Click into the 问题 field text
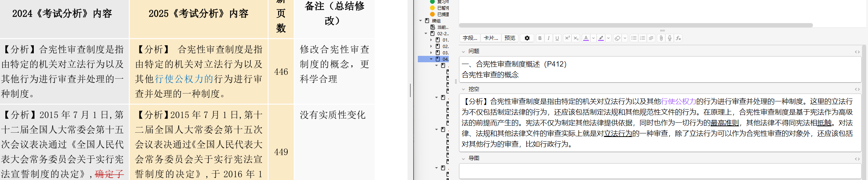 660,69
